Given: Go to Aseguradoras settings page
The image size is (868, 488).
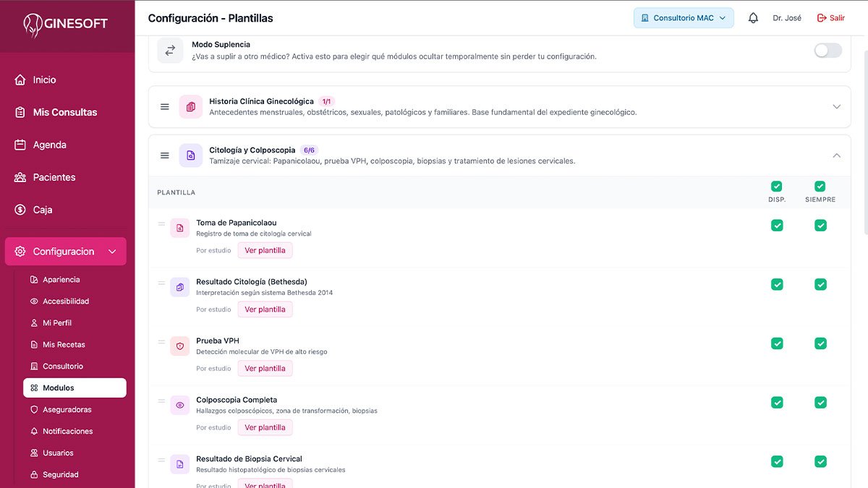Looking at the screenshot, I should pyautogui.click(x=67, y=409).
